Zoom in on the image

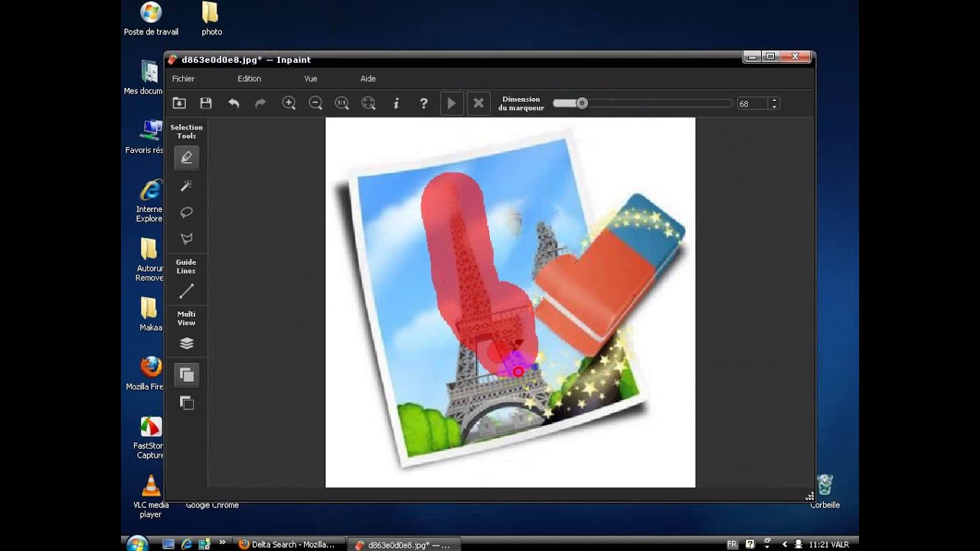click(x=289, y=103)
